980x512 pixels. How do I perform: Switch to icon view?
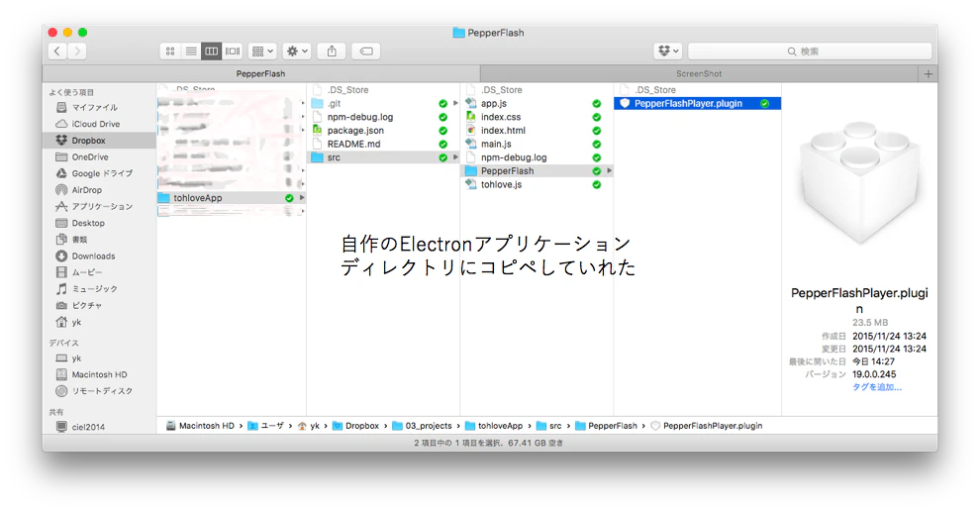170,51
